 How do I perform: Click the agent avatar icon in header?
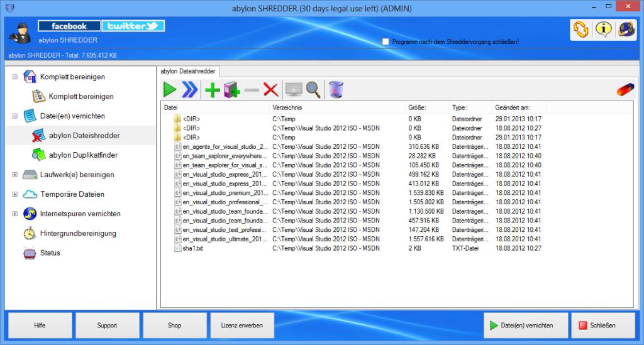point(21,34)
